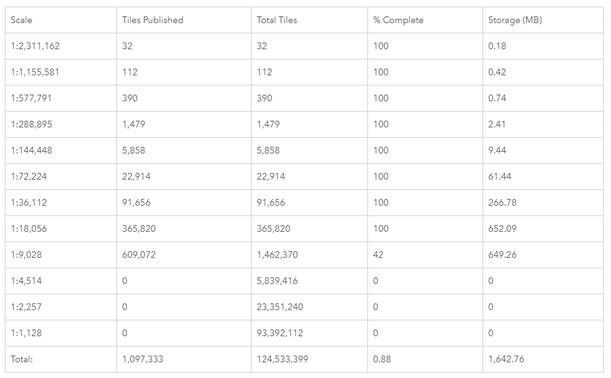Click the Tiles Published column header
The width and height of the screenshot is (611, 378).
point(184,20)
